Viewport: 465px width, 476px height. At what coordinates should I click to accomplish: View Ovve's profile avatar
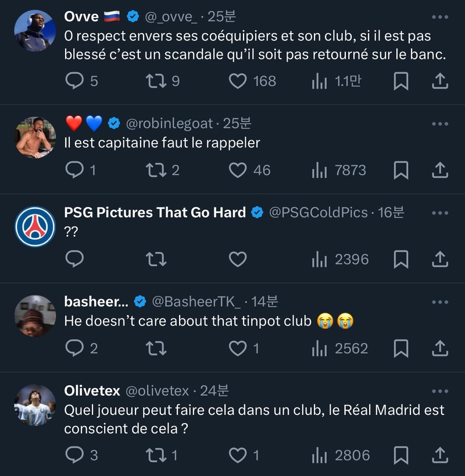(x=35, y=30)
